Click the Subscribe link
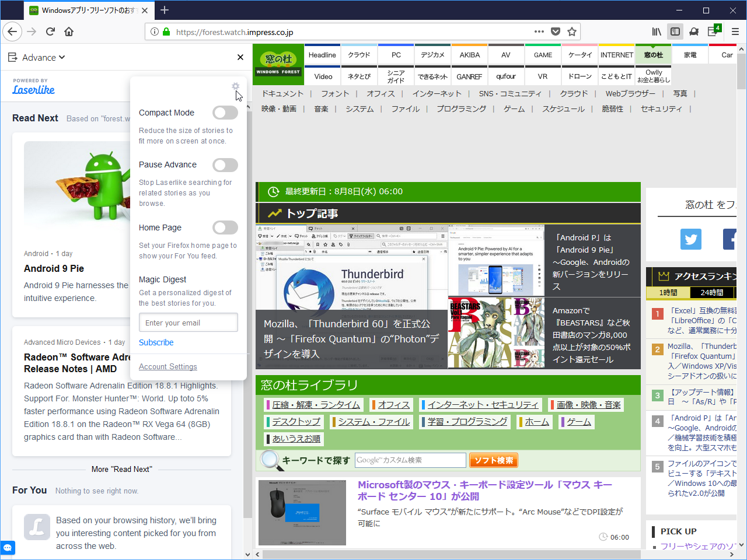This screenshot has height=560, width=747. pyautogui.click(x=156, y=342)
